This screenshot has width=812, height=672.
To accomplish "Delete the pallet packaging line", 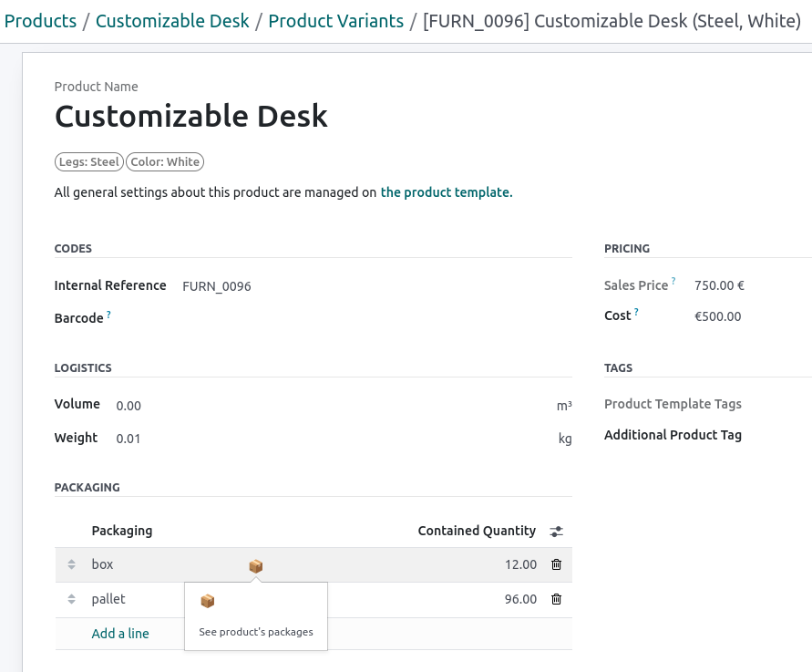I will (556, 599).
